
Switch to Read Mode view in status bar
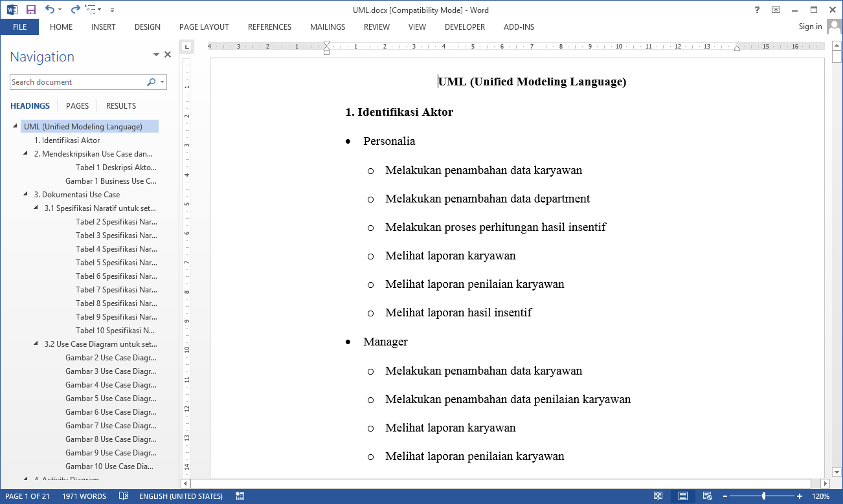coord(658,496)
